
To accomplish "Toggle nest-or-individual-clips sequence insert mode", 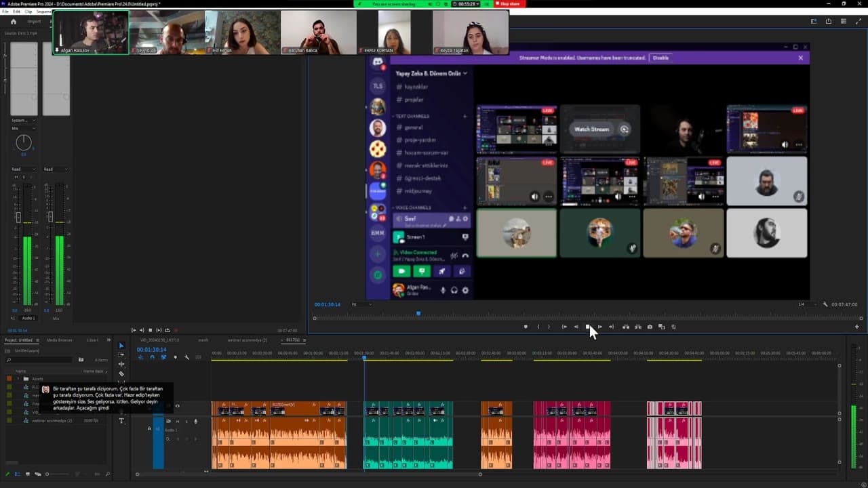I will (140, 357).
